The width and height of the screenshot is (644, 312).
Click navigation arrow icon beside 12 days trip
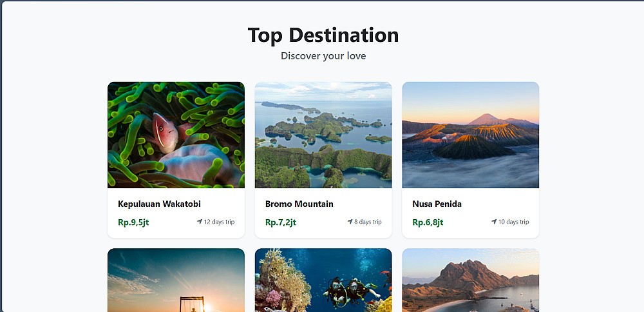pos(200,222)
